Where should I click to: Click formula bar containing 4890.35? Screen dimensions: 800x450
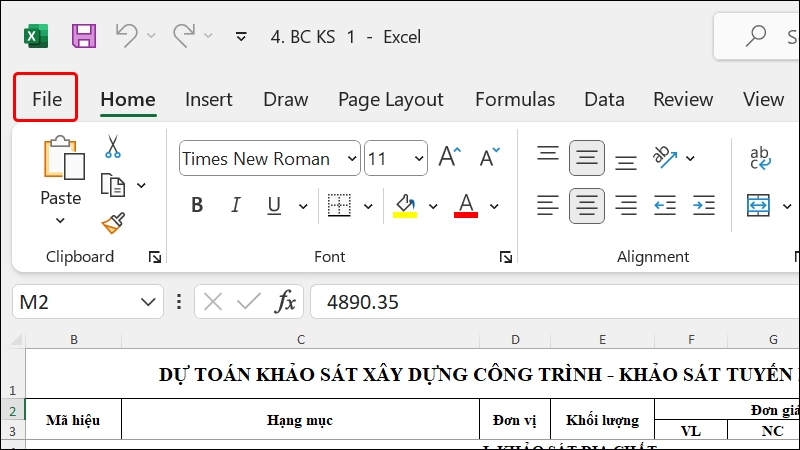coord(555,302)
